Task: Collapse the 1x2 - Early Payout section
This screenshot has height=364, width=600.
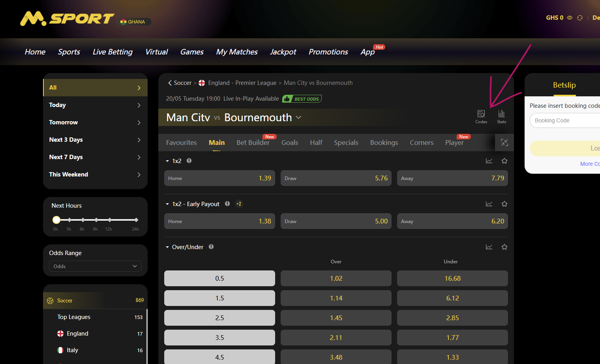Action: tap(167, 204)
